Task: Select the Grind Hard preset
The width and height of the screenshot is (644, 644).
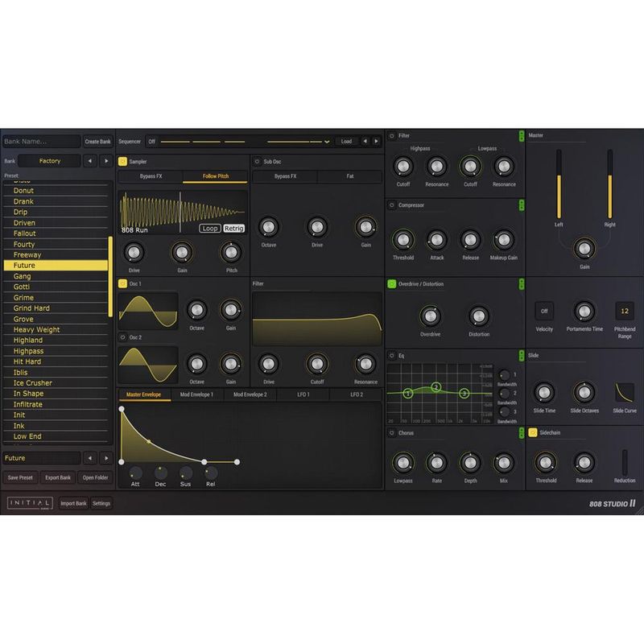Action: click(56, 308)
